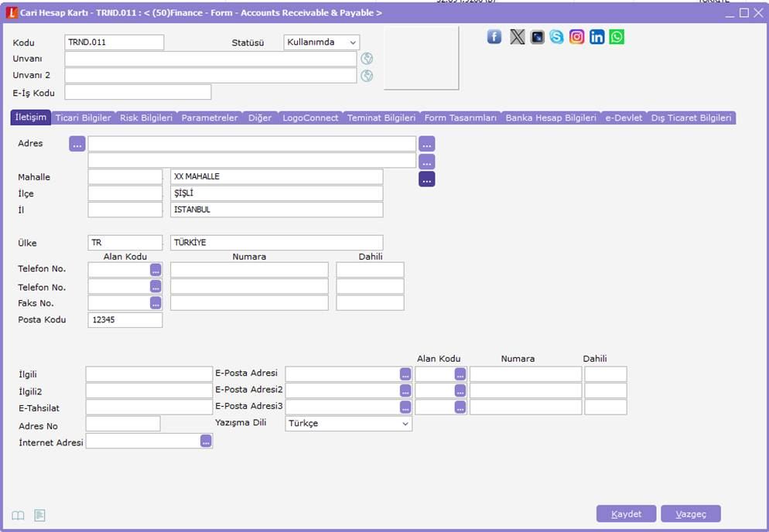Click the Kaydet button
769x532 pixels.
pyautogui.click(x=627, y=514)
